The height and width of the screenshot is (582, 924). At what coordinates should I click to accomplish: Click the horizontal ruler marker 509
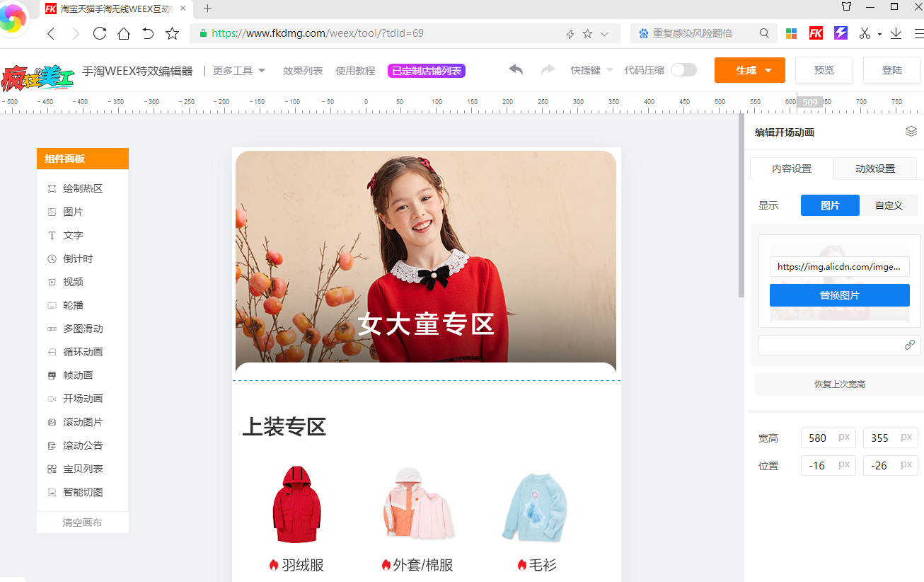[810, 102]
